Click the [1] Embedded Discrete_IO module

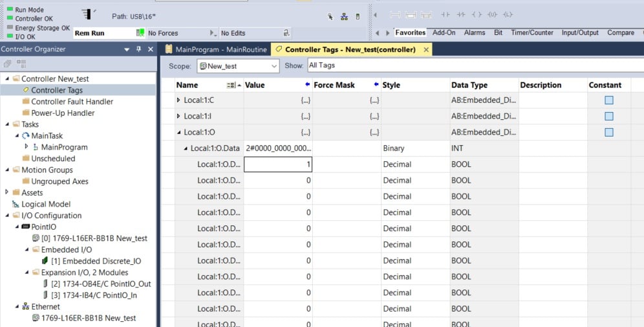pyautogui.click(x=91, y=261)
